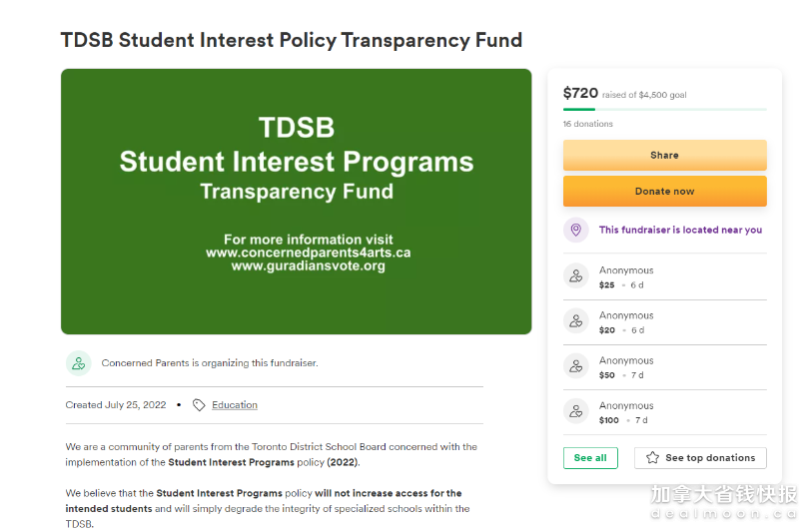Open the See all donations list

point(590,458)
